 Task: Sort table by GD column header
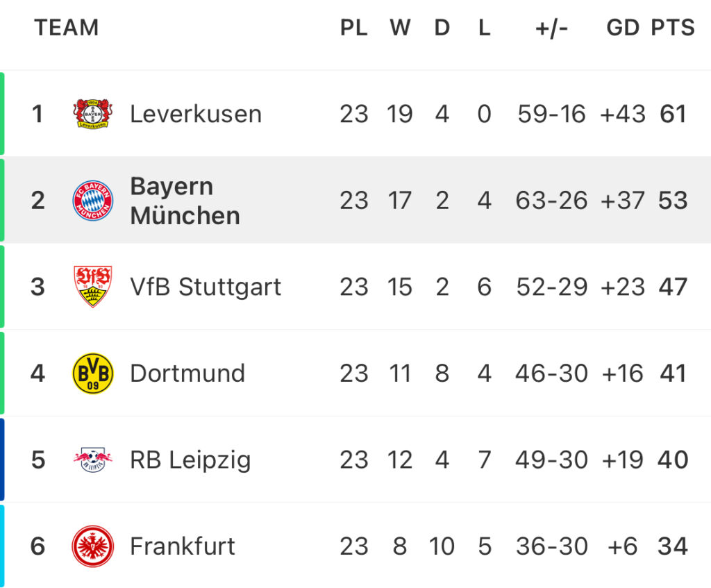[x=623, y=28]
